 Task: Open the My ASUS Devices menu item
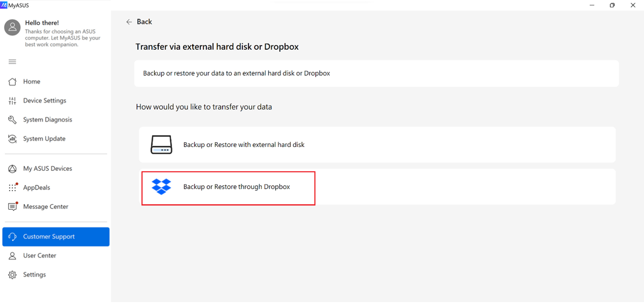[x=48, y=169]
